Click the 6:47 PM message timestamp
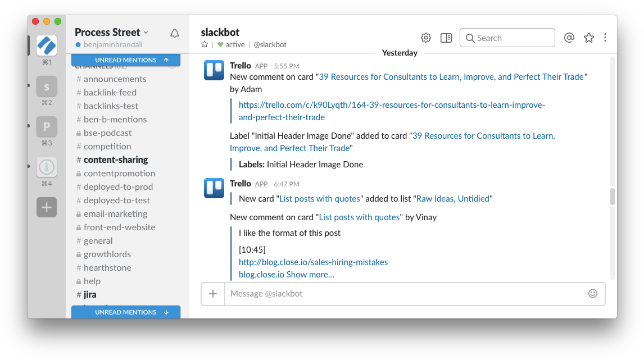 [x=286, y=184]
